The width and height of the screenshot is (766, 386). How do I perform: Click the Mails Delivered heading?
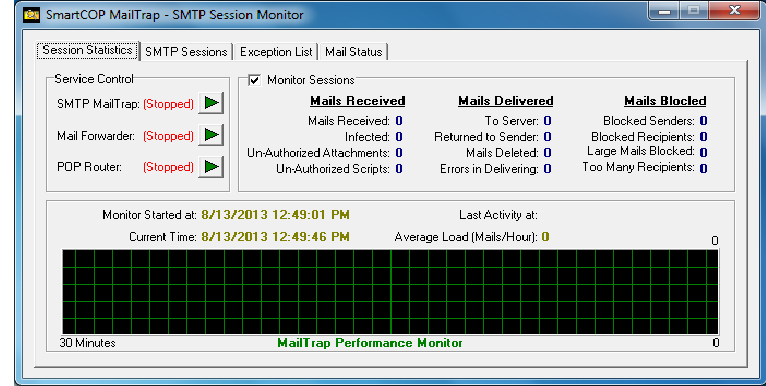click(506, 101)
